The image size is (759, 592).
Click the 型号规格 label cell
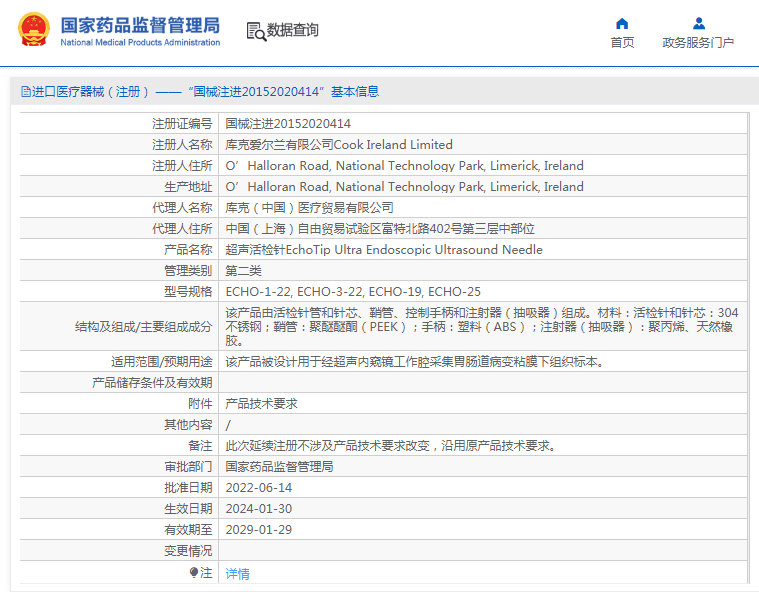click(119, 291)
